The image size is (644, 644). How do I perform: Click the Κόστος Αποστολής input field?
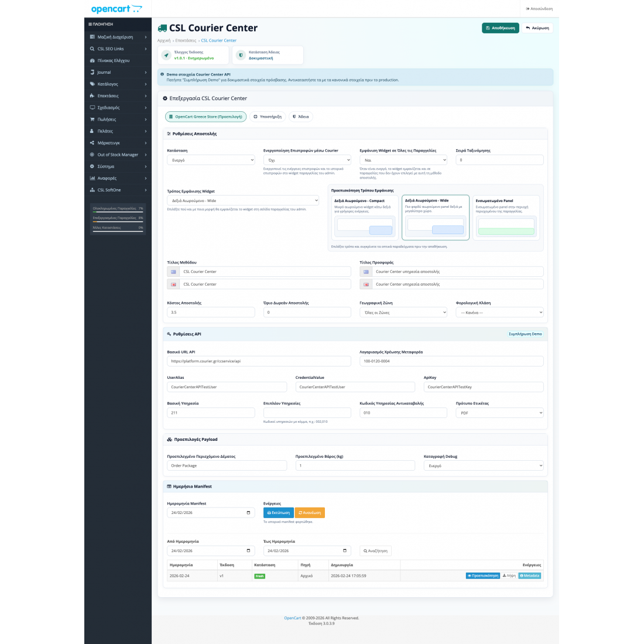211,313
